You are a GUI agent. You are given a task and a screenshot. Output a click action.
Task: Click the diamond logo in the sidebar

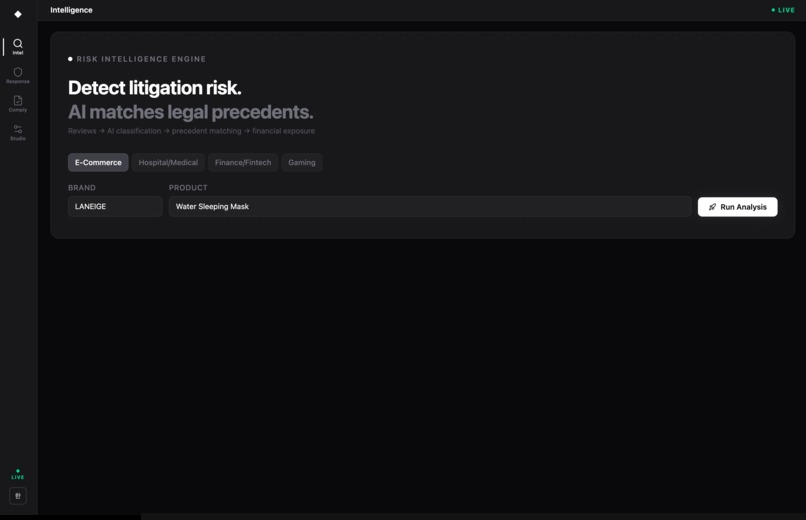18,14
